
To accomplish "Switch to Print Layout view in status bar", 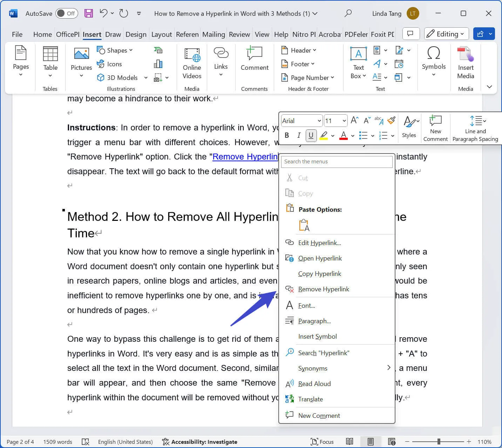I will (x=371, y=441).
